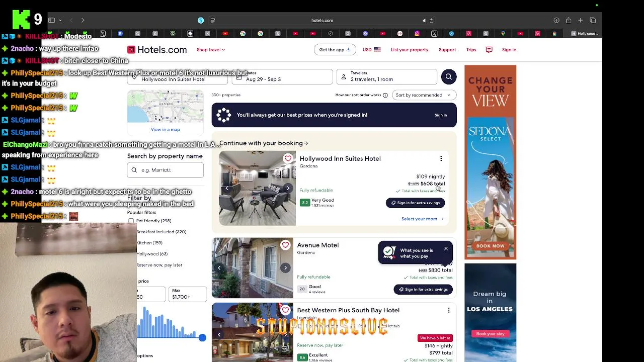
Task: Open the Safari sidebar panel
Action: pyautogui.click(x=51, y=21)
